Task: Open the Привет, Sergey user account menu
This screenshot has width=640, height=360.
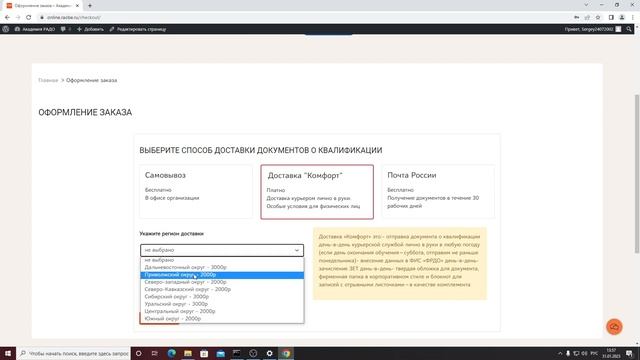Action: 593,29
